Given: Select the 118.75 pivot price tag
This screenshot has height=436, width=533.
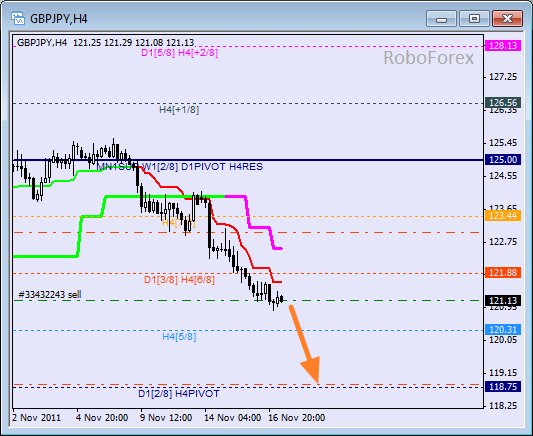Looking at the screenshot, I should (x=503, y=387).
